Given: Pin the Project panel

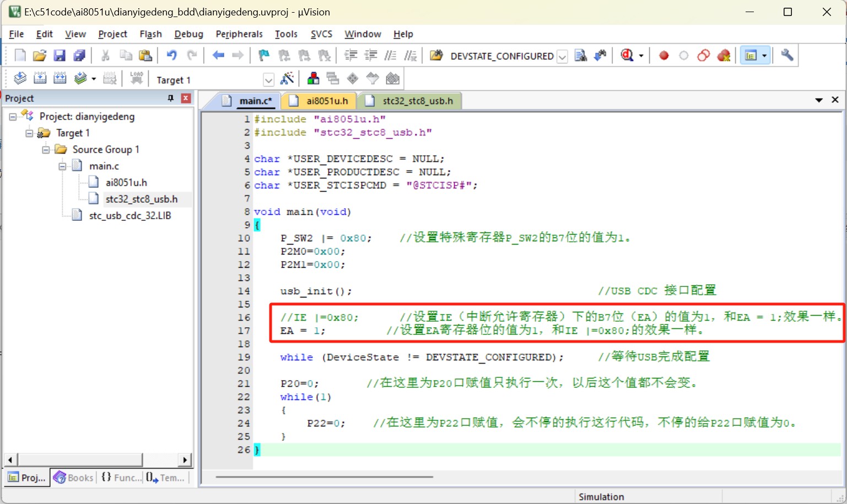Looking at the screenshot, I should coord(170,98).
